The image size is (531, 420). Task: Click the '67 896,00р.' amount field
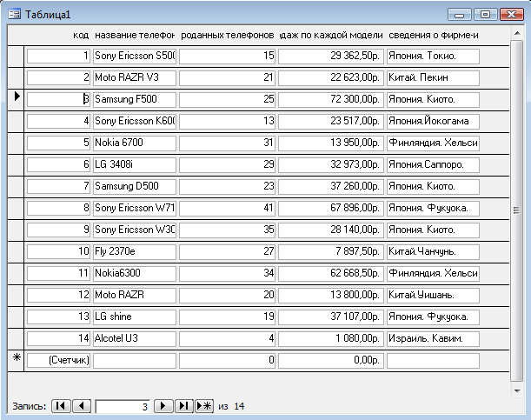pyautogui.click(x=331, y=209)
